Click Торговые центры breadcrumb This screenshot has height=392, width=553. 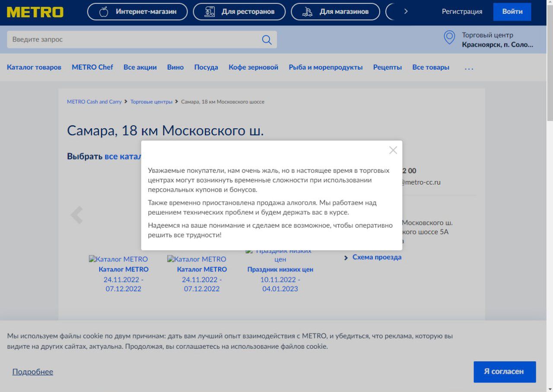(151, 102)
